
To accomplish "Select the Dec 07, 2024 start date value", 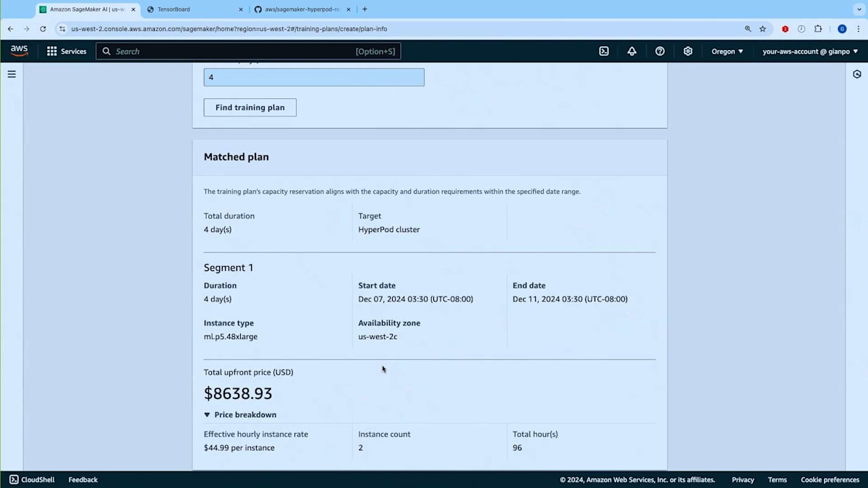I will point(416,299).
